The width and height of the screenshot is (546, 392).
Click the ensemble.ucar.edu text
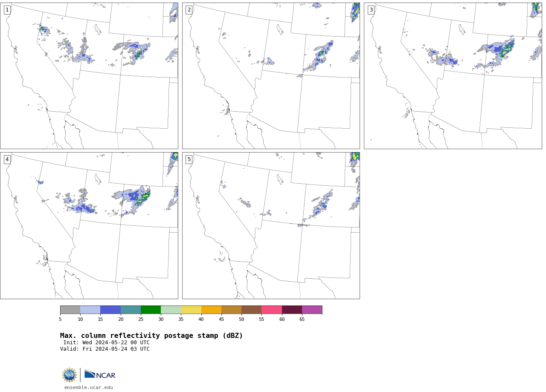tap(89, 388)
